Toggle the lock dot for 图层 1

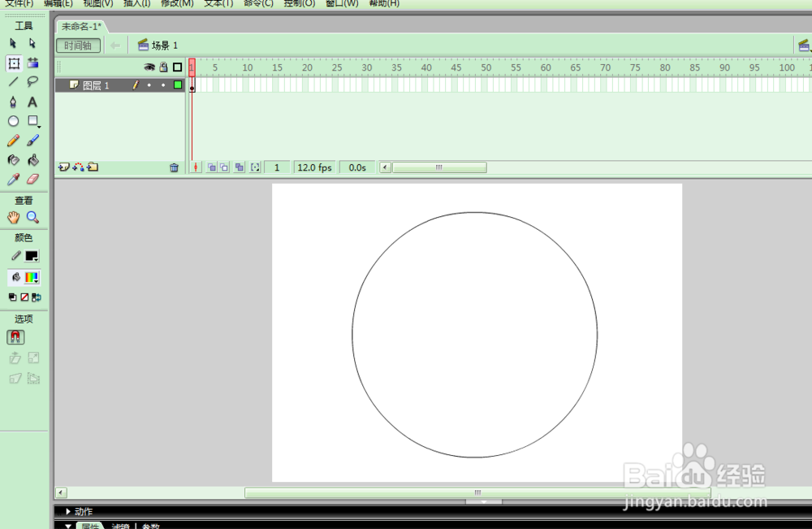[x=163, y=85]
